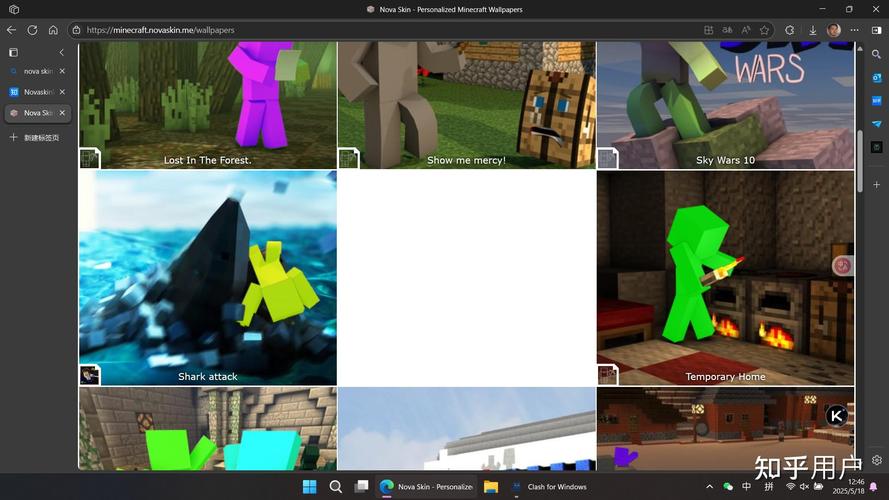Open the Temporary Home wallpaper thumbnail
The image size is (889, 500).
point(725,278)
